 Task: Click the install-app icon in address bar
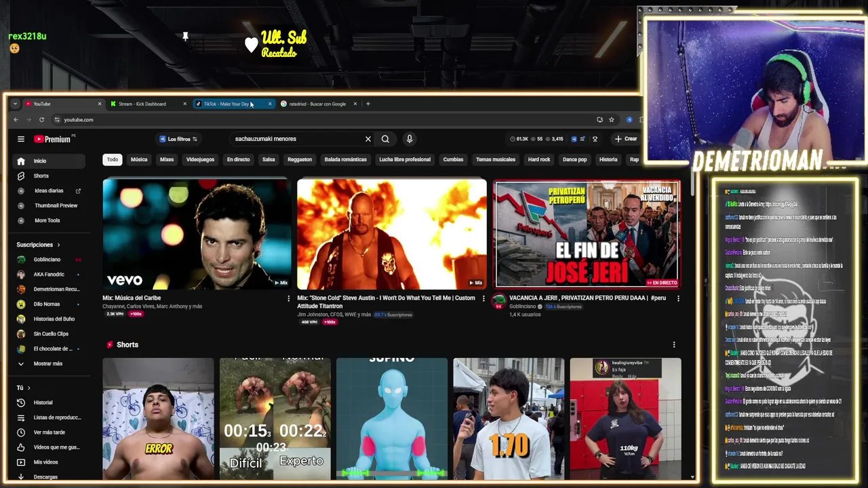(x=599, y=120)
